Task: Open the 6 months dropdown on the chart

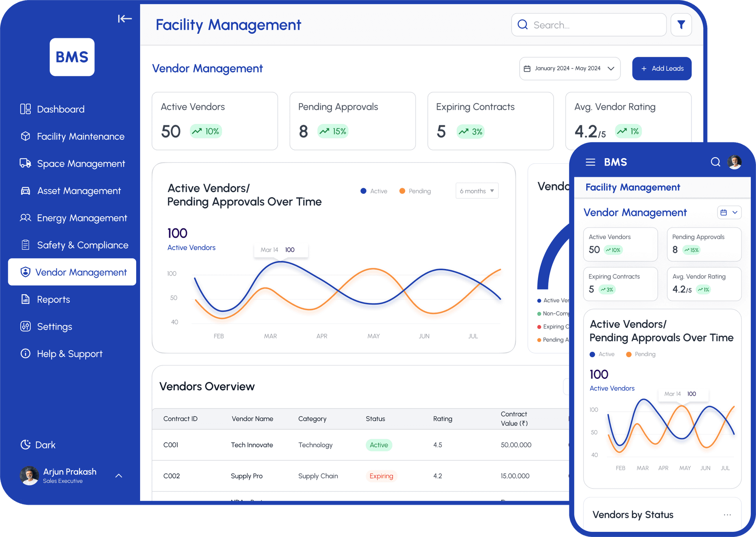Action: click(476, 191)
